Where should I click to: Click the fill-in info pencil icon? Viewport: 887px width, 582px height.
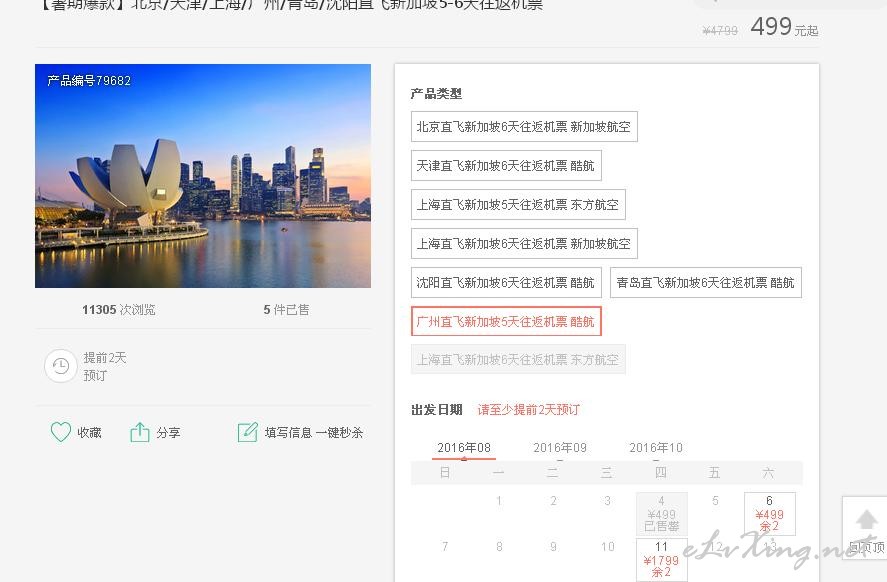[247, 432]
